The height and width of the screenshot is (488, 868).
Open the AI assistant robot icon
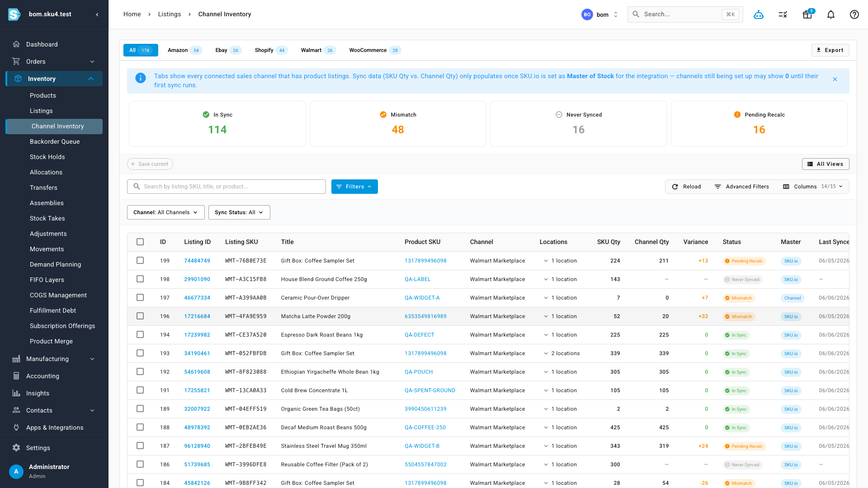coord(759,14)
